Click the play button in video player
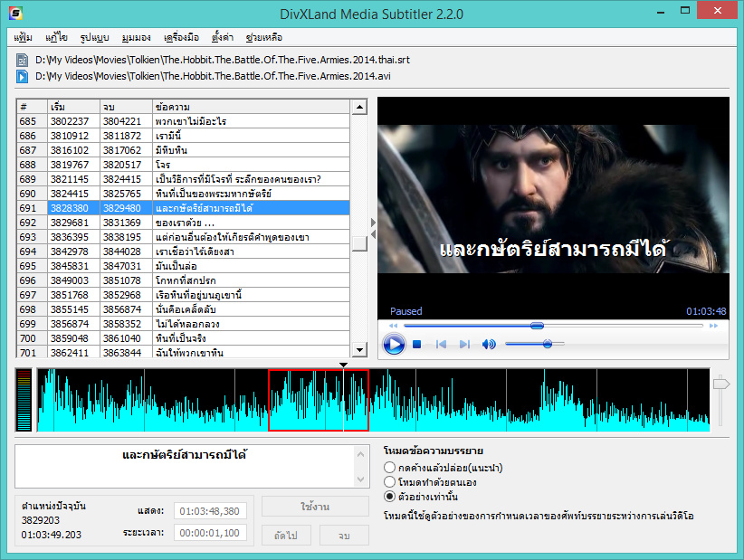The image size is (744, 560). click(x=393, y=344)
